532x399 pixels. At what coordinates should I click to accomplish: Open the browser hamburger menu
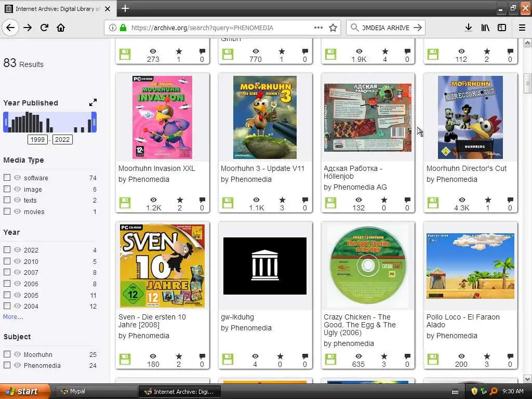(522, 28)
